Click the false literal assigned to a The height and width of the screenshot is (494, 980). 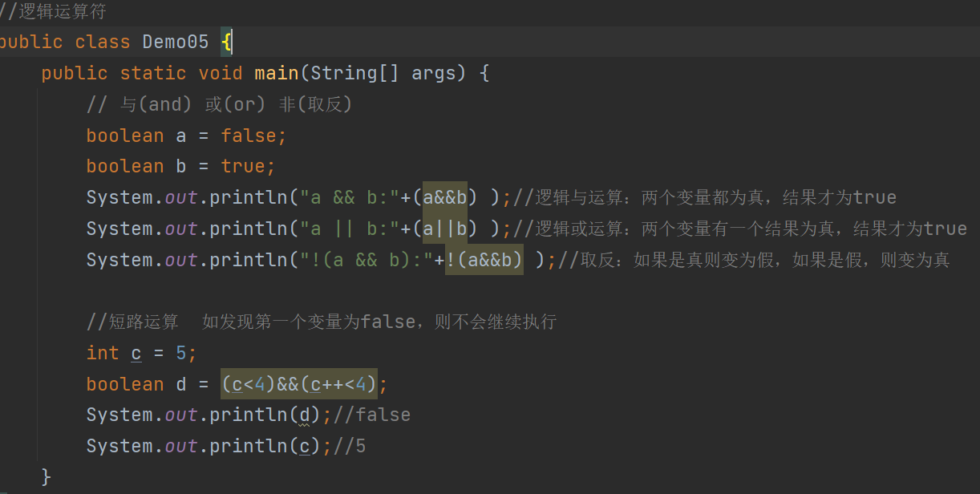[249, 136]
